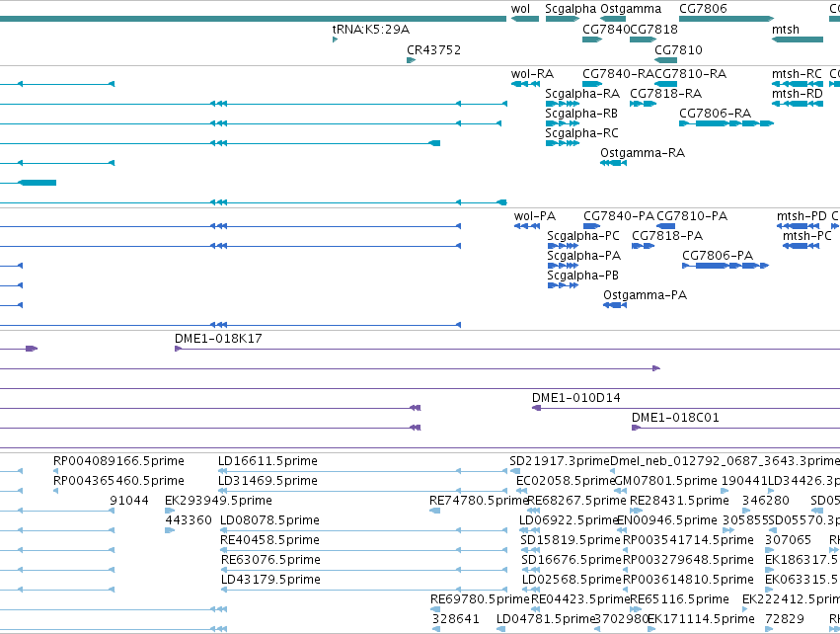Click the CG7840-PA protein label
Screen dimensions: 840x634
click(x=619, y=216)
